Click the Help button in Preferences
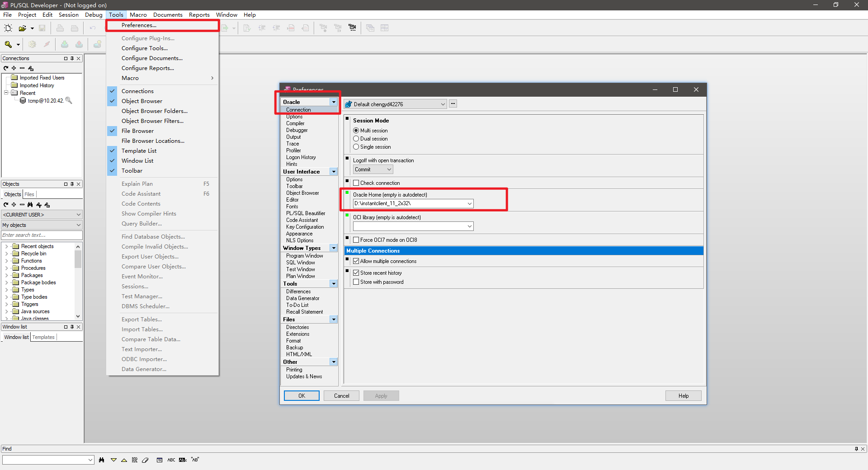 pos(684,396)
